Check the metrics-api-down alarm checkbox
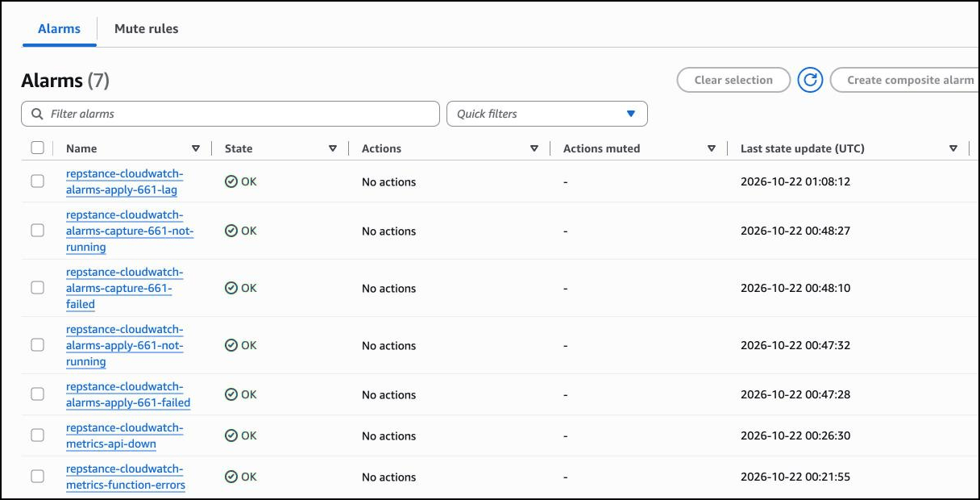The image size is (980, 500). point(37,435)
